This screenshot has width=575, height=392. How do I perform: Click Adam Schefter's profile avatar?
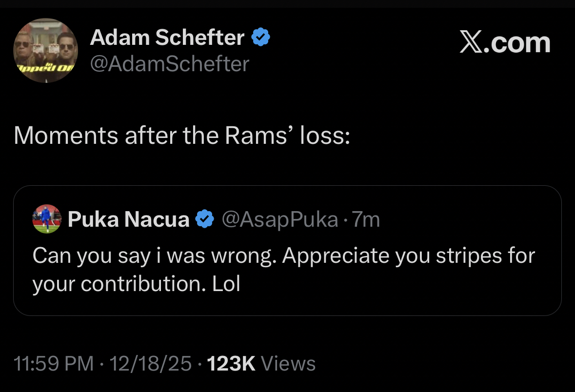[45, 51]
